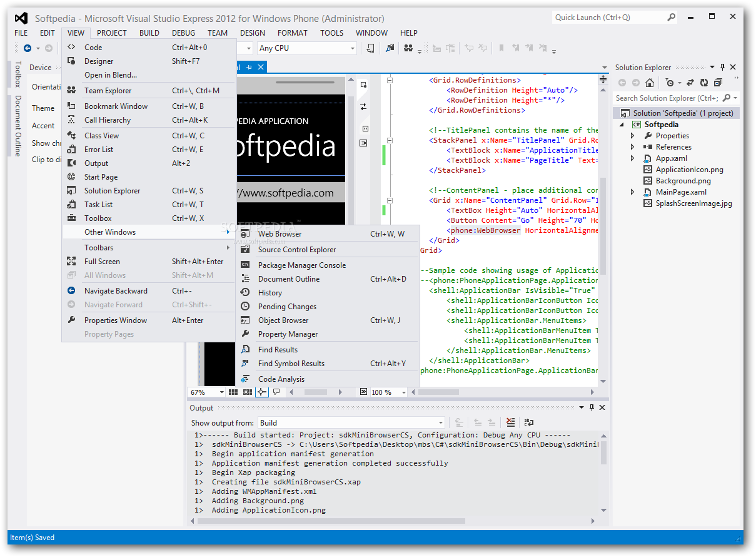Select SplashScreenImage.jpg in Solution Explorer

(693, 203)
